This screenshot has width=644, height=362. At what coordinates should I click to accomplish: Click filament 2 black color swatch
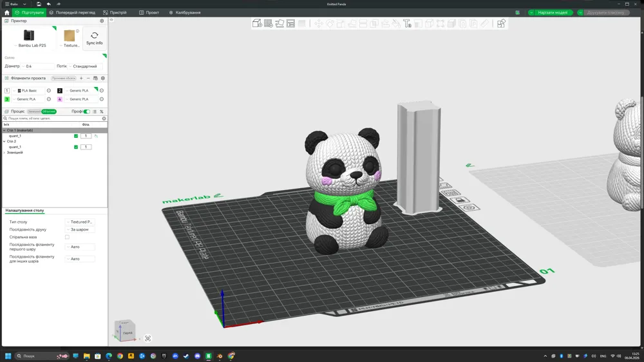coord(59,90)
